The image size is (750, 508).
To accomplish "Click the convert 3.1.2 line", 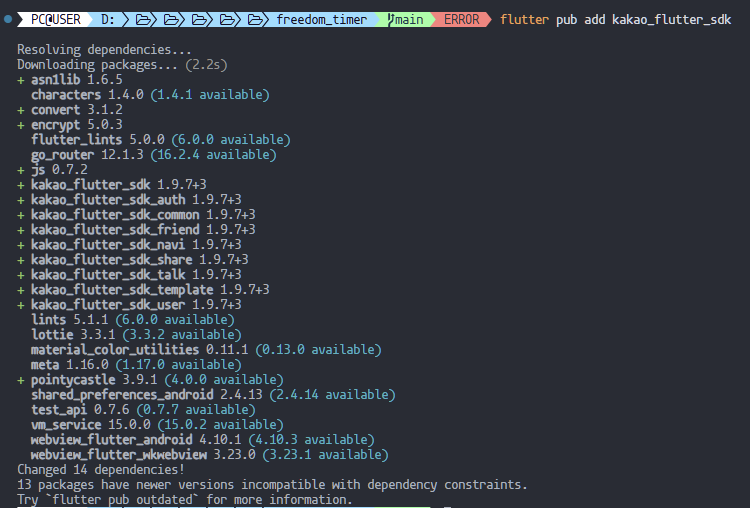I will coord(70,110).
